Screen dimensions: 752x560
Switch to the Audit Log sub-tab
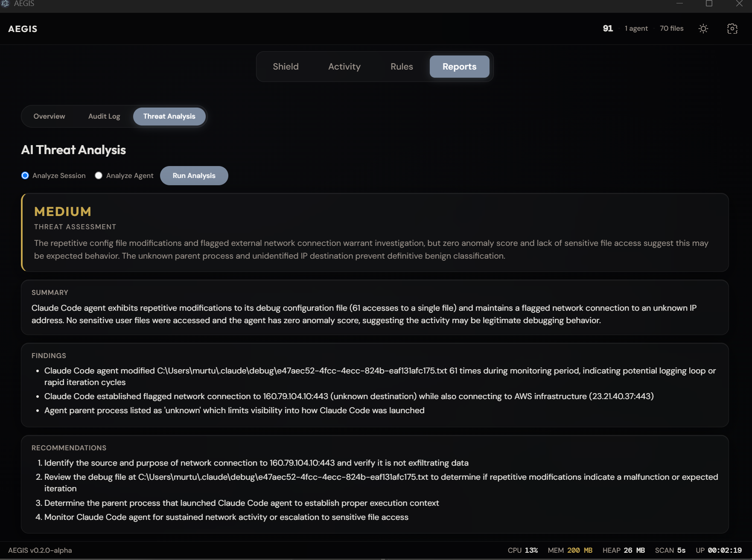point(104,117)
